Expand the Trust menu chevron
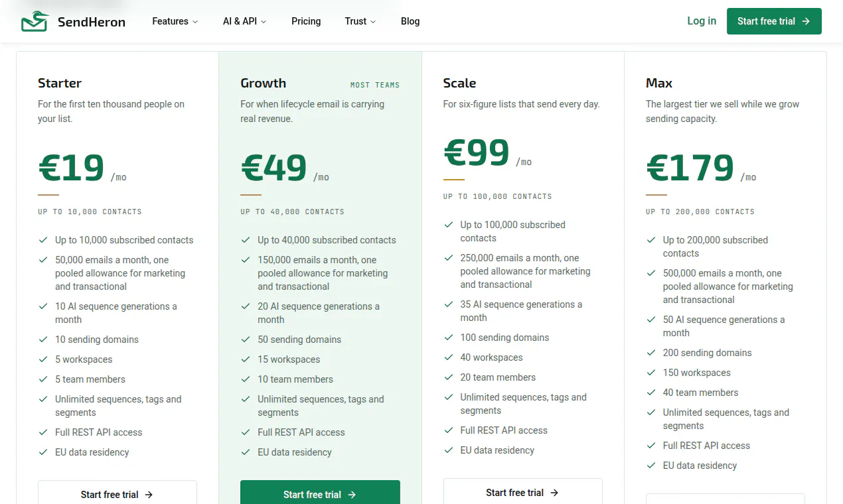The height and width of the screenshot is (504, 843). 373,22
